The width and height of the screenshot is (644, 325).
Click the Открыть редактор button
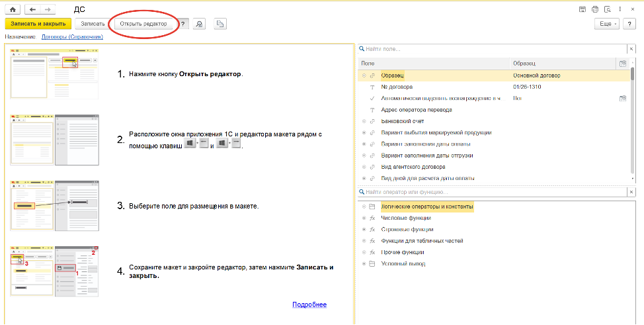tap(143, 24)
